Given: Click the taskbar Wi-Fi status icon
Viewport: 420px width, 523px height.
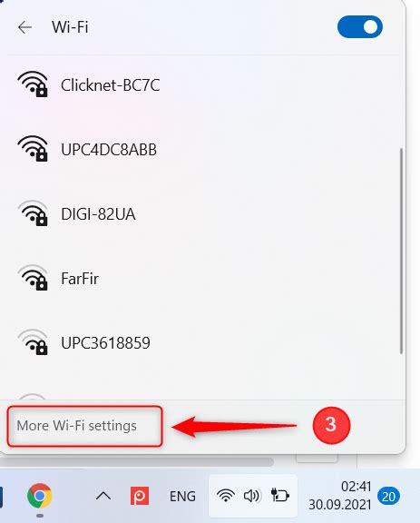Looking at the screenshot, I should click(226, 496).
